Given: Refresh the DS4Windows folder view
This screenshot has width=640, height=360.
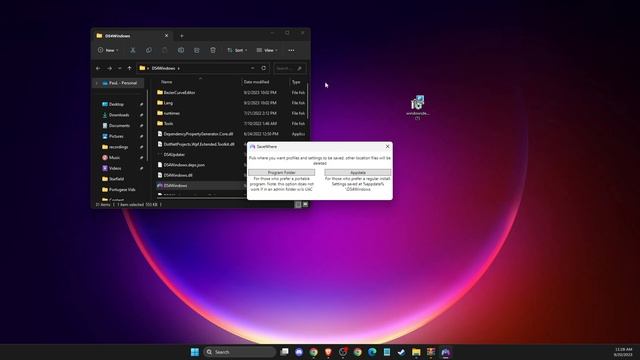Looking at the screenshot, I should point(264,68).
